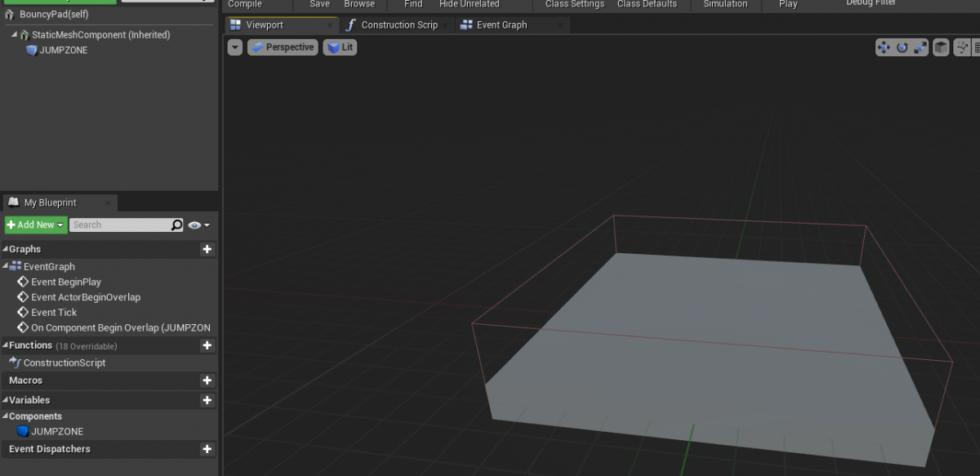Toggle Hide Unrelated on the toolbar

(469, 4)
